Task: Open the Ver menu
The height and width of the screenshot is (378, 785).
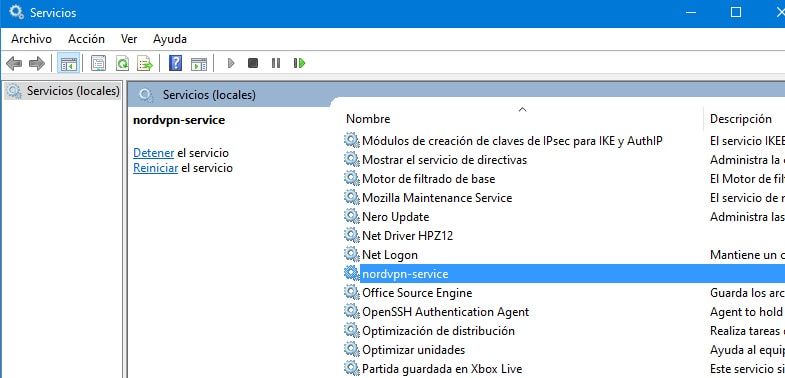Action: [x=129, y=39]
